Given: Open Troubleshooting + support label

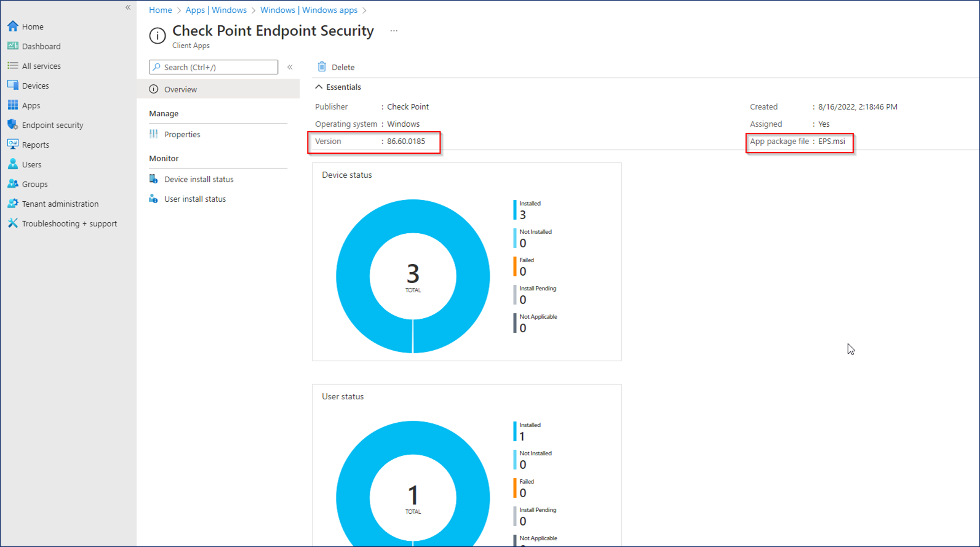Looking at the screenshot, I should (70, 223).
